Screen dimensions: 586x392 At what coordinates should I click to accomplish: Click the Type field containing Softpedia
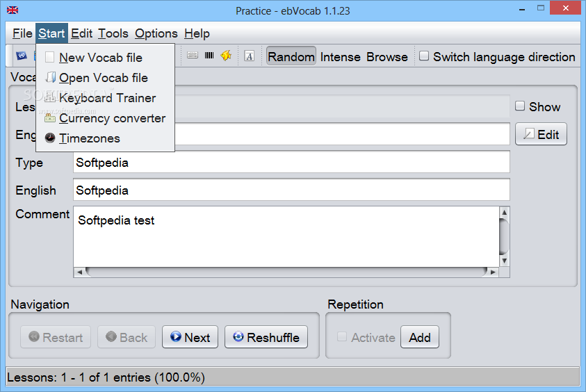pyautogui.click(x=291, y=162)
